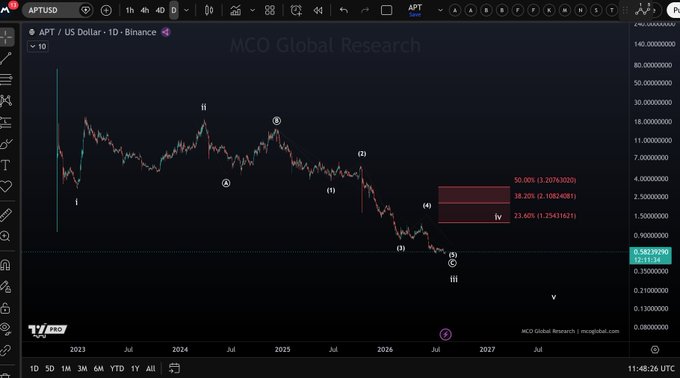The height and width of the screenshot is (378, 680).
Task: Open APT / US Dollar symbol title
Action: tap(97, 32)
